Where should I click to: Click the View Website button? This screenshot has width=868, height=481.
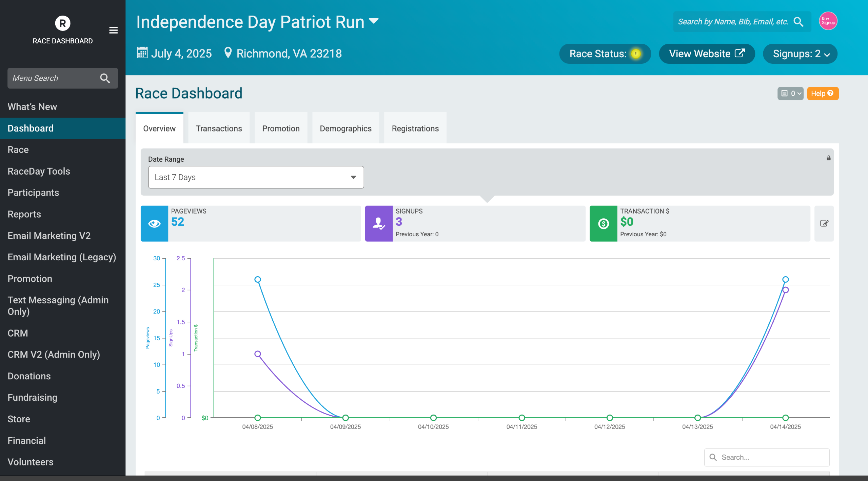coord(707,54)
